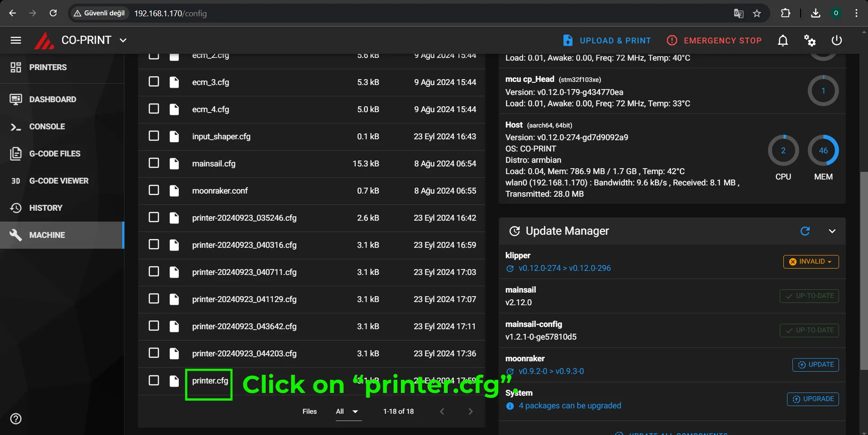Screen dimensions: 868x435
Task: Open the browser downloads icon
Action: 816,13
